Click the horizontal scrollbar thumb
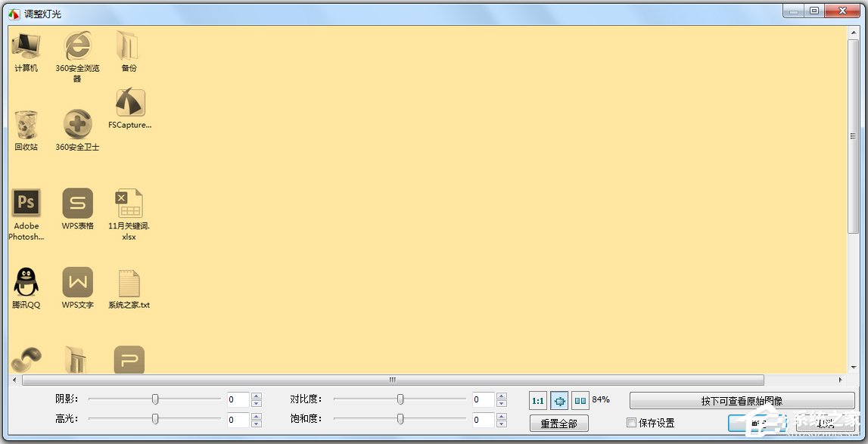 (393, 380)
